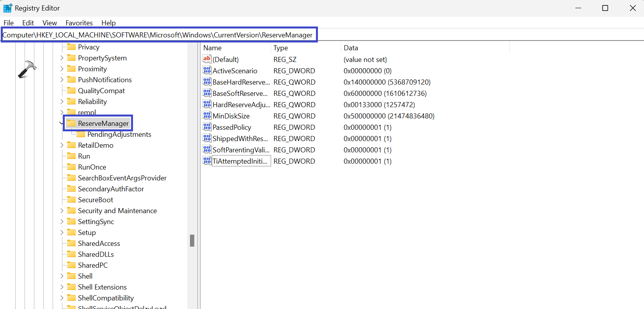Minimize the Registry Editor window
Viewport: 644px width, 309px height.
click(578, 8)
